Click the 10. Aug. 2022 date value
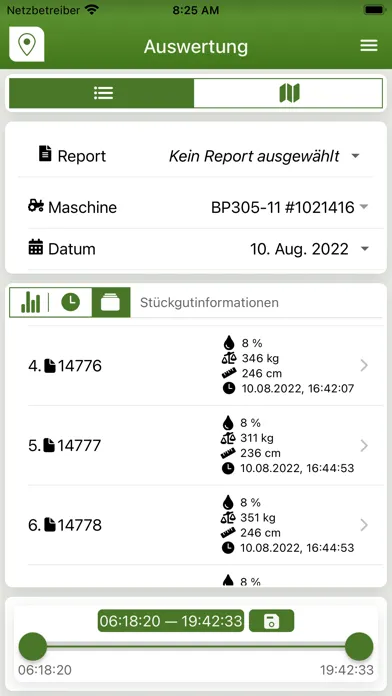This screenshot has width=392, height=696. [299, 249]
